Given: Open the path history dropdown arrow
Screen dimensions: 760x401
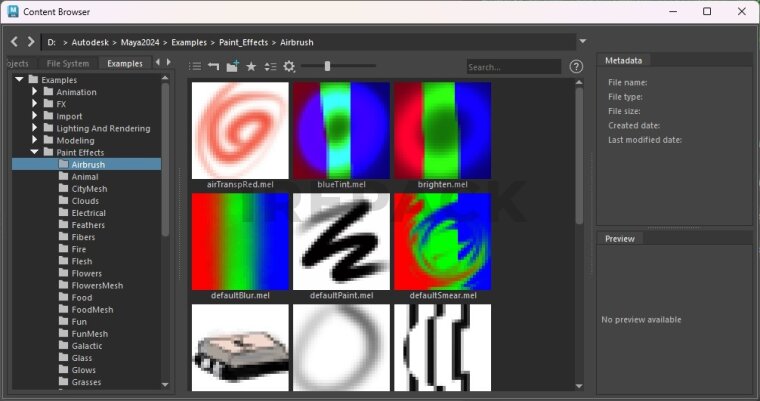Looking at the screenshot, I should (583, 42).
